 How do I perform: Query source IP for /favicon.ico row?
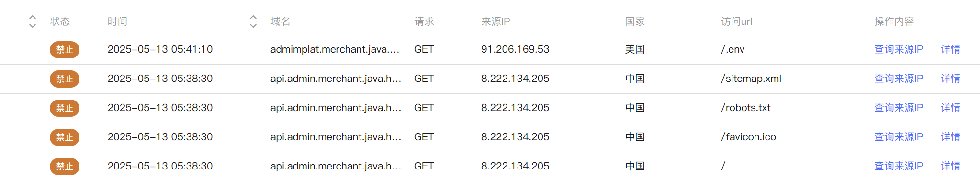tap(899, 137)
